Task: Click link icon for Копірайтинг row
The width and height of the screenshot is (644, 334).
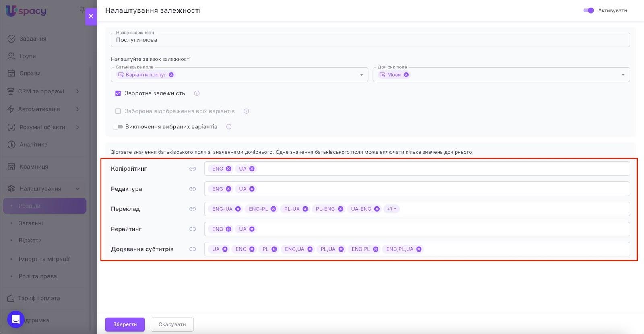Action: [192, 169]
